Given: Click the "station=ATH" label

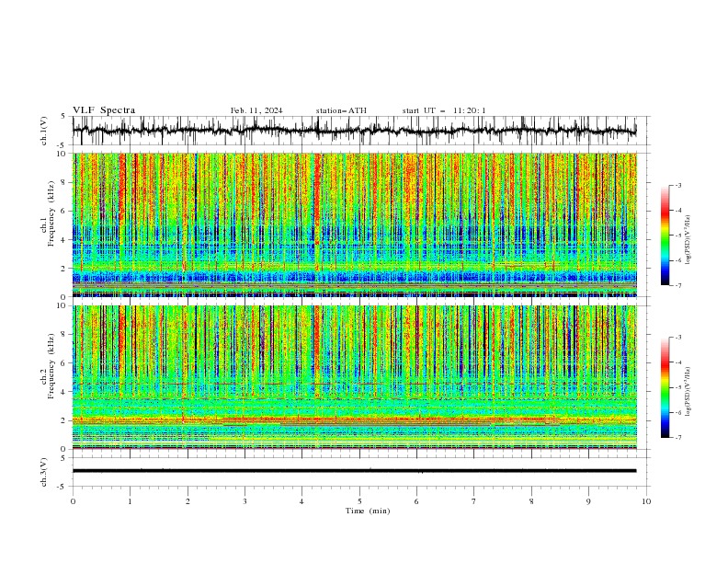Looking at the screenshot, I should 341,110.
